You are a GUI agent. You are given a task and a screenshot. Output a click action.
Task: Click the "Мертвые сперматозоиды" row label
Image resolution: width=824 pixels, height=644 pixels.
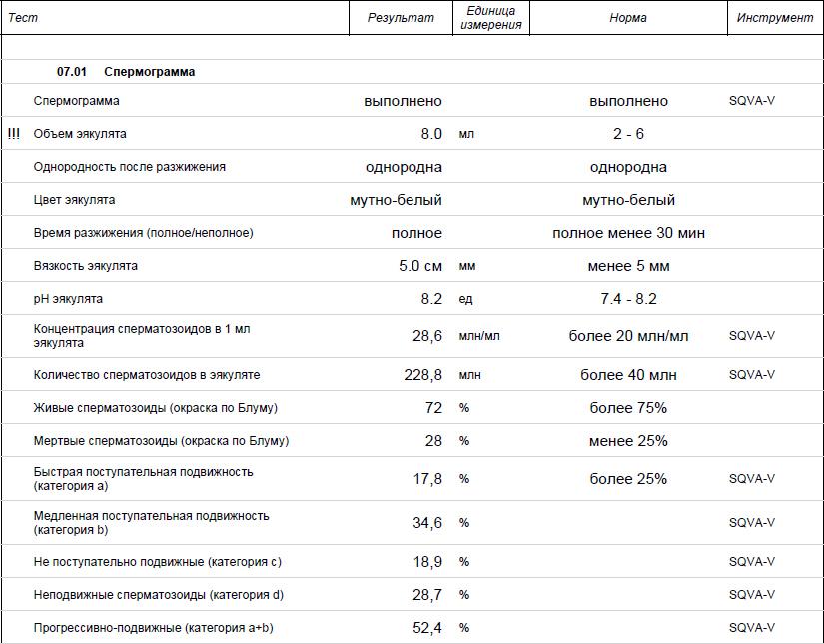pos(161,441)
